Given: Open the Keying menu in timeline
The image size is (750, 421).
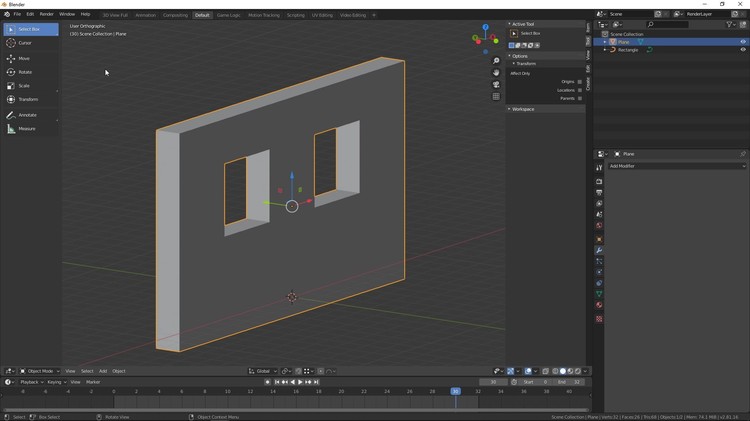Looking at the screenshot, I should [x=56, y=382].
